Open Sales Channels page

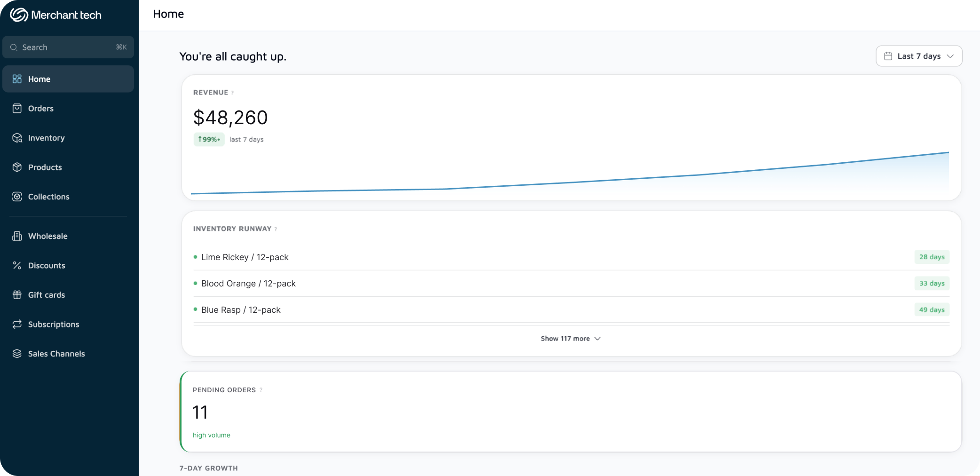(x=68, y=354)
